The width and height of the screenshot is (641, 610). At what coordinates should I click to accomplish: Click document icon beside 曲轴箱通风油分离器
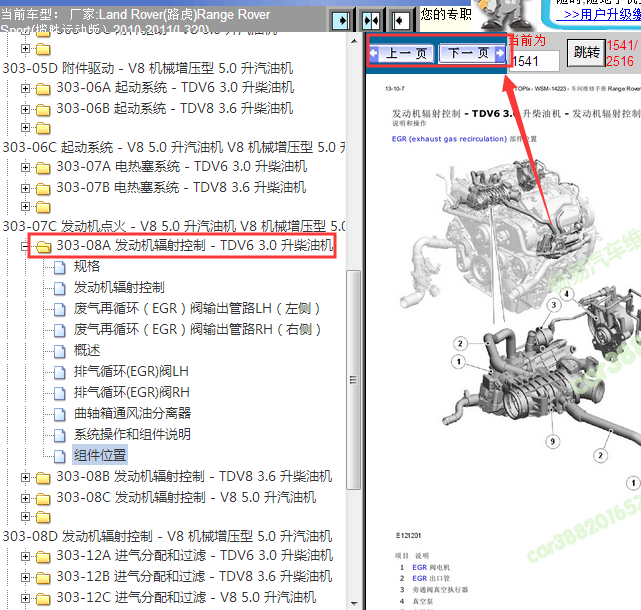(60, 415)
